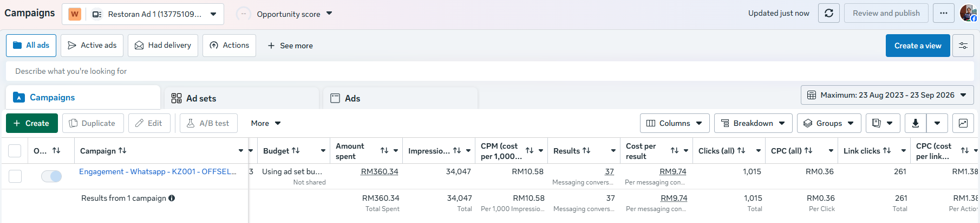Select the Actions view
Image resolution: width=980 pixels, height=223 pixels.
click(x=229, y=46)
